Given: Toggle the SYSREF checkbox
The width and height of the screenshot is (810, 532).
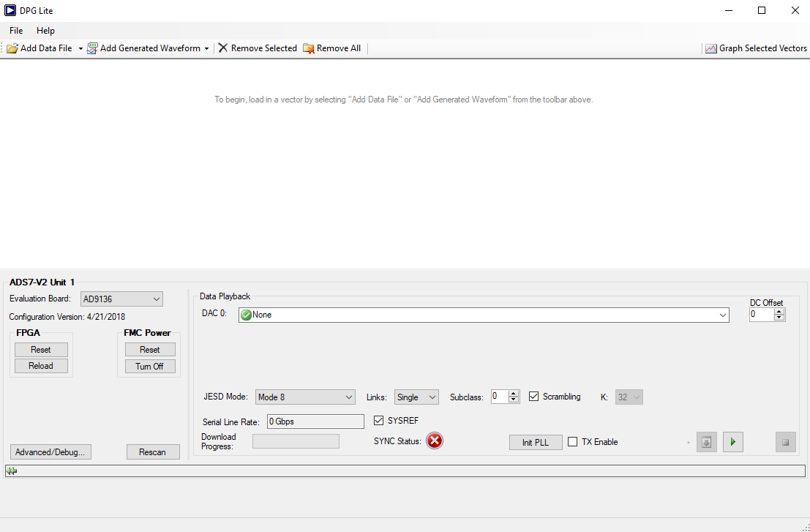Looking at the screenshot, I should (379, 421).
